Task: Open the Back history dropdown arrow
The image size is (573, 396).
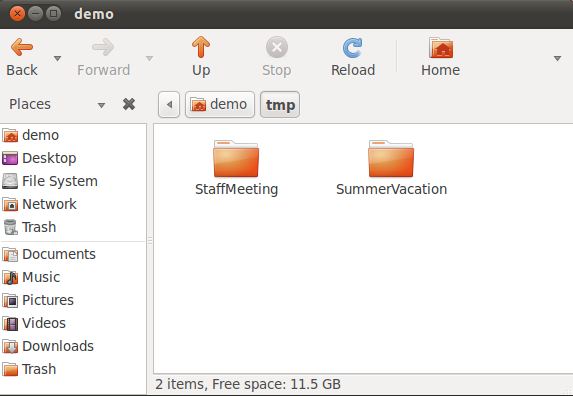Action: (57, 58)
